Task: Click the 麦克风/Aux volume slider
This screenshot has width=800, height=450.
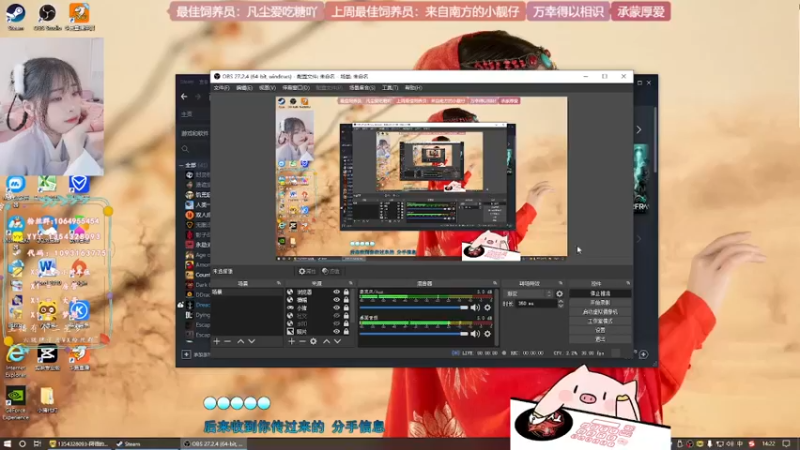Action: (x=413, y=308)
